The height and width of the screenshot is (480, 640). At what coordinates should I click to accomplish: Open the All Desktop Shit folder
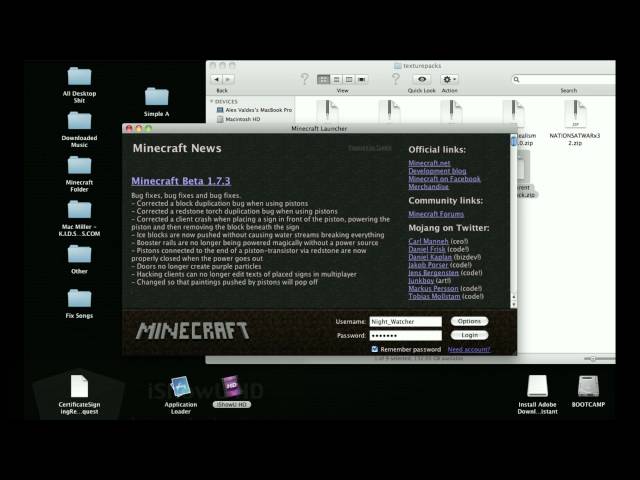point(79,77)
